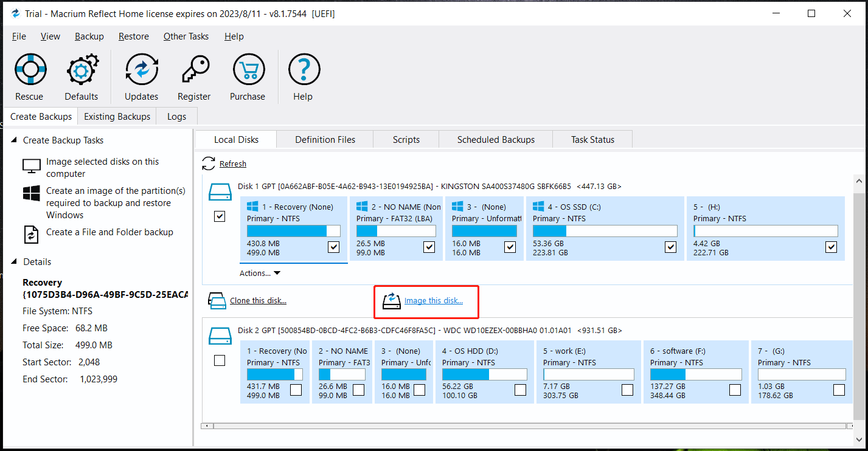868x451 pixels.
Task: Click the Image this disk icon
Action: click(x=391, y=300)
